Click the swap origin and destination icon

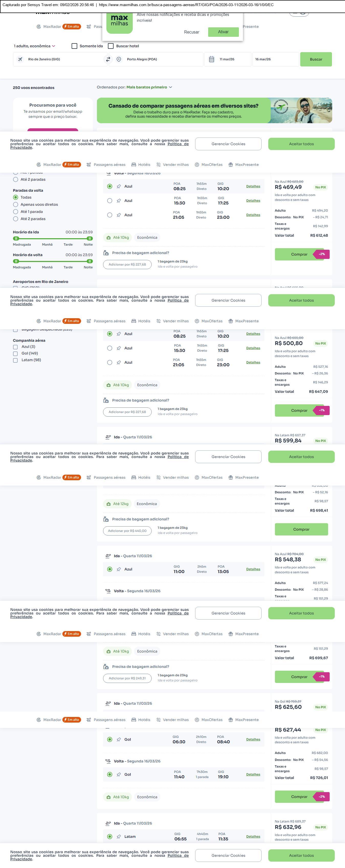pyautogui.click(x=108, y=59)
